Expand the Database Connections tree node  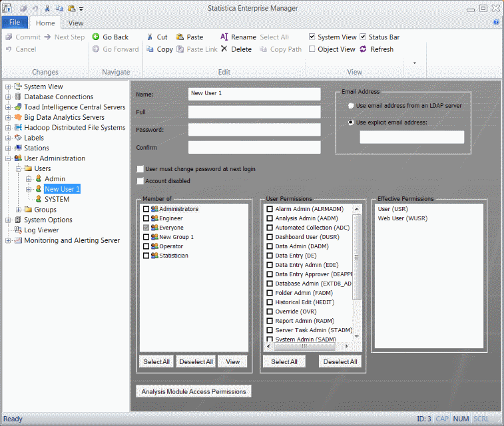pos(8,97)
